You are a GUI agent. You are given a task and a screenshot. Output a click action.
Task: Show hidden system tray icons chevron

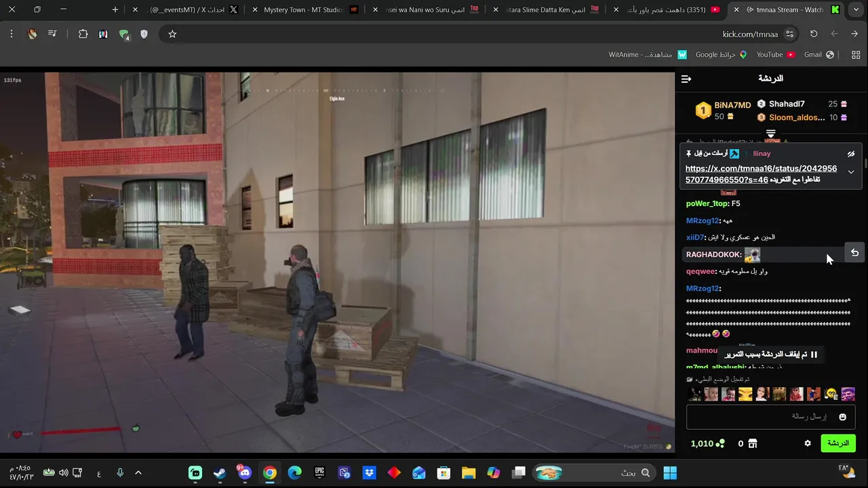tap(138, 472)
